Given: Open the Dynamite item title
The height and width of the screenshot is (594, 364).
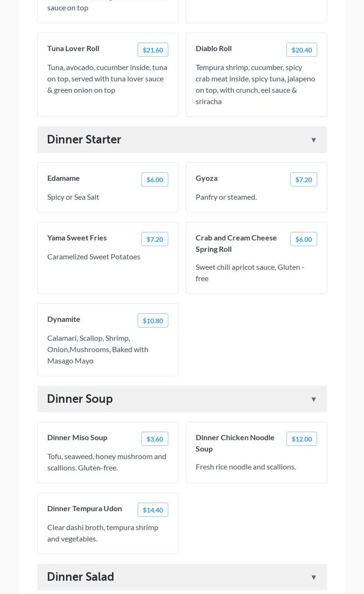Looking at the screenshot, I should point(64,319).
